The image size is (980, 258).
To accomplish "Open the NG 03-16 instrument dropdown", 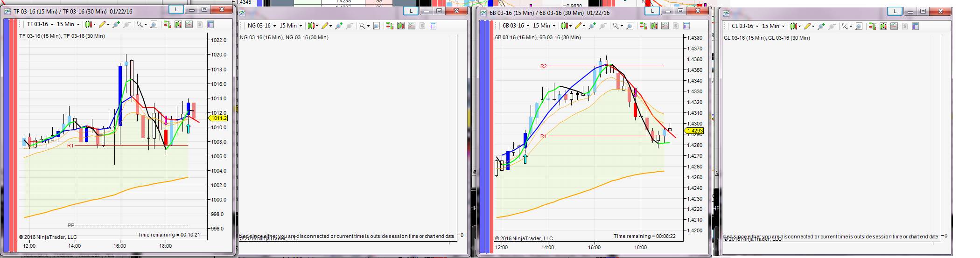I will [x=261, y=26].
